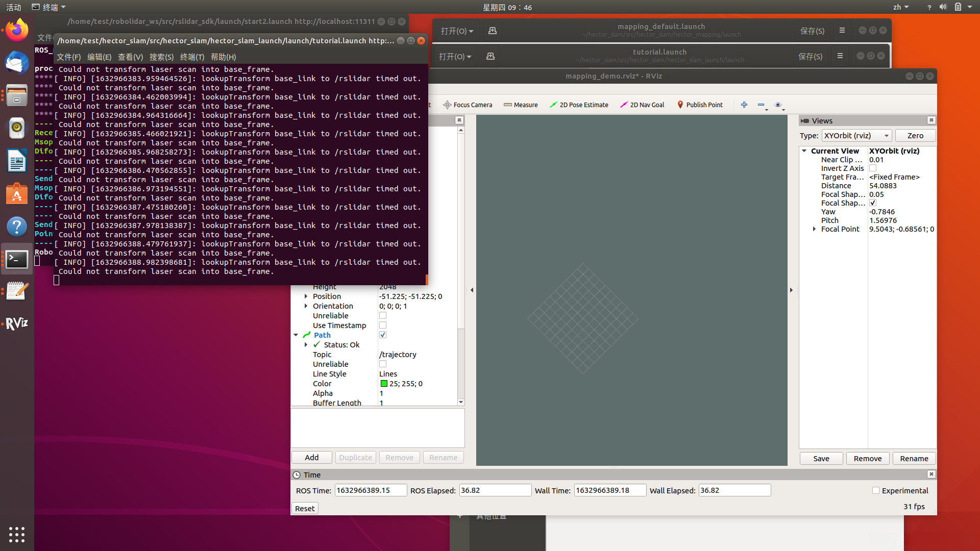The image size is (980, 551).
Task: Uncheck the Path display checkbox
Action: click(x=383, y=335)
